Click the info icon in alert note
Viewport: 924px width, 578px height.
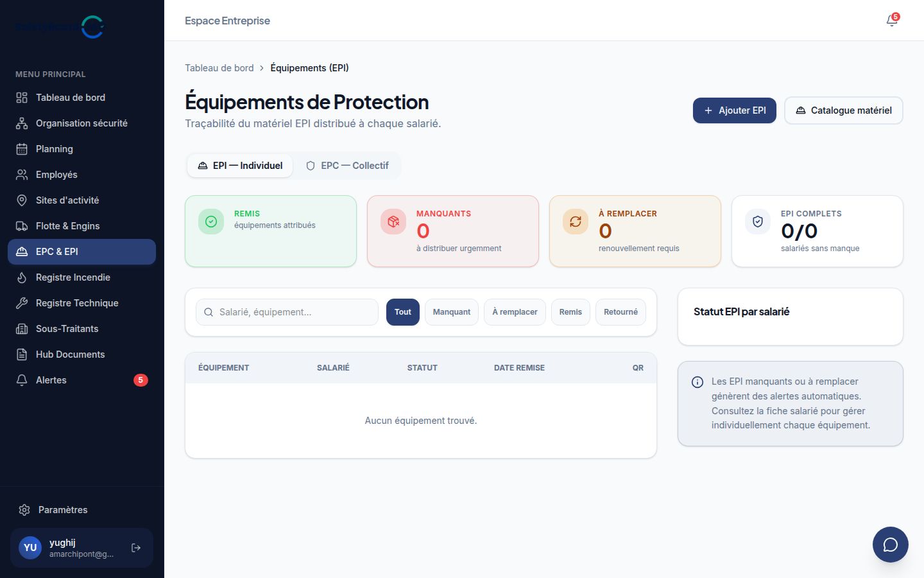(697, 382)
